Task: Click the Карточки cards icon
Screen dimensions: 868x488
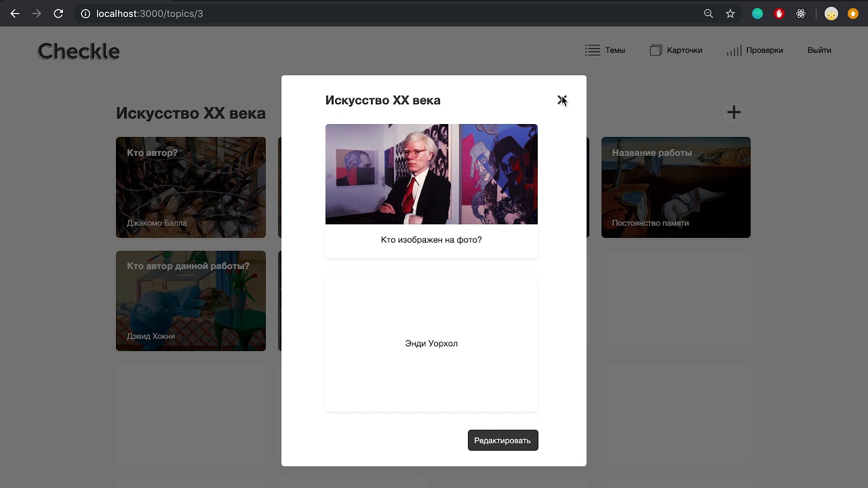Action: point(656,50)
